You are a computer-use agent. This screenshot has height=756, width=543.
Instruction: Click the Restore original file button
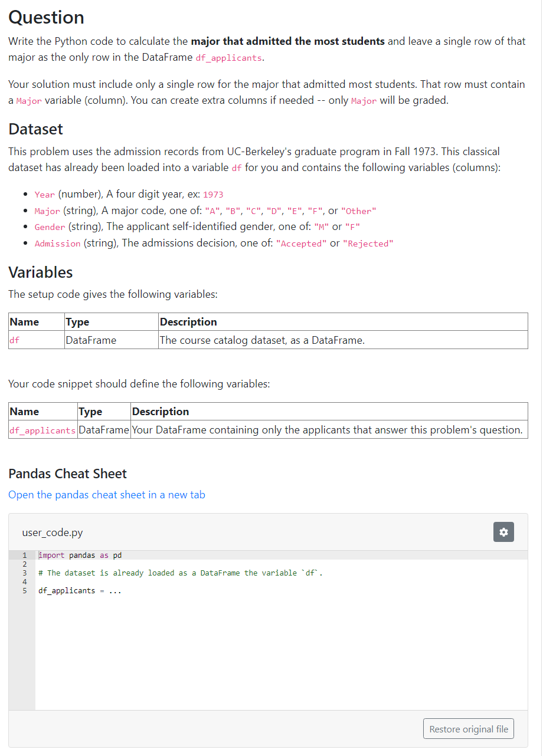468,728
